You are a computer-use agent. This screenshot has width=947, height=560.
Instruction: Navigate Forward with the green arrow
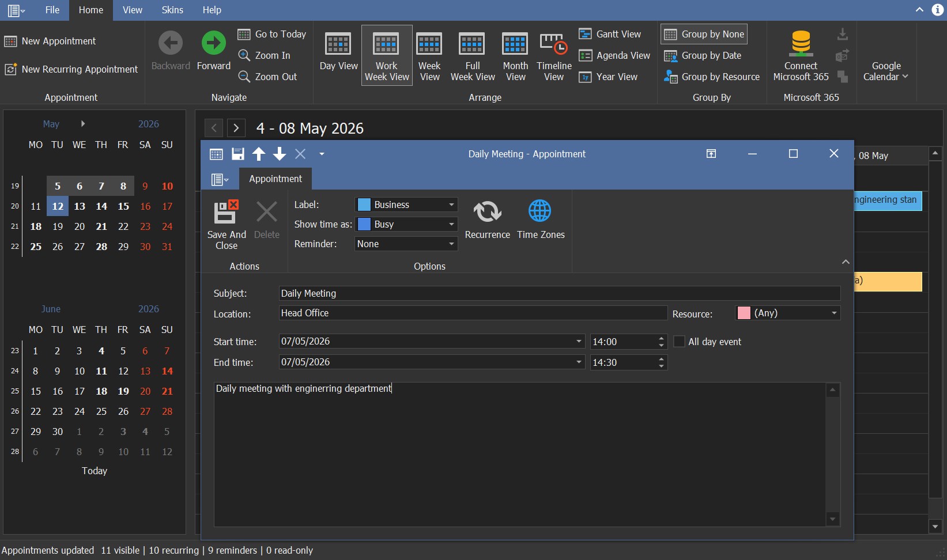(214, 51)
